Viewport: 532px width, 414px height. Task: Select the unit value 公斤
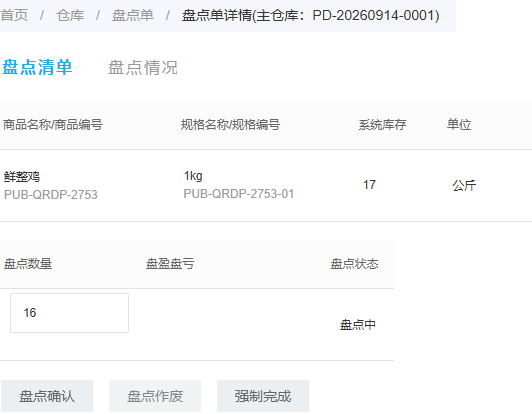(x=464, y=185)
